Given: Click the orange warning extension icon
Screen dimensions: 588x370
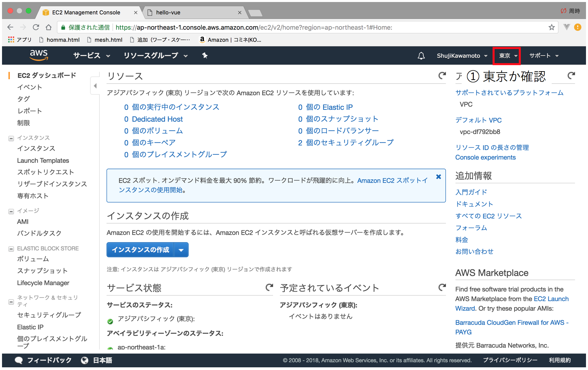Looking at the screenshot, I should click(x=578, y=27).
